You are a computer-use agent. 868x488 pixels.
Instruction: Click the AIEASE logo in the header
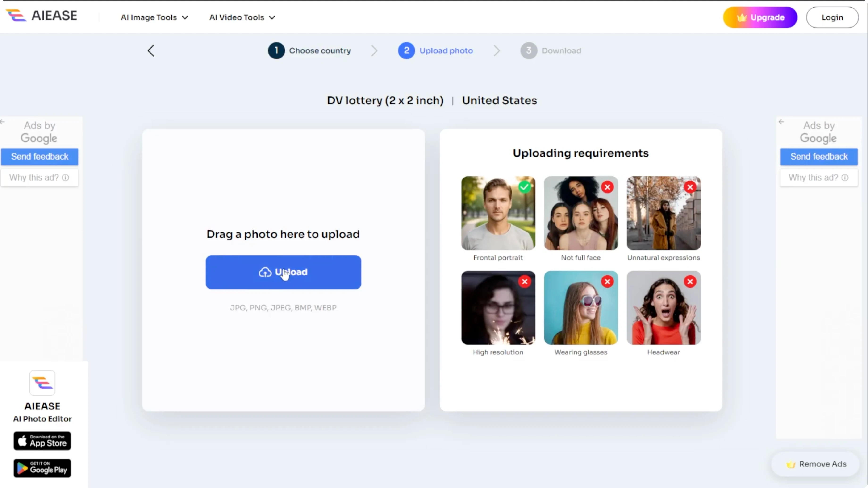42,16
